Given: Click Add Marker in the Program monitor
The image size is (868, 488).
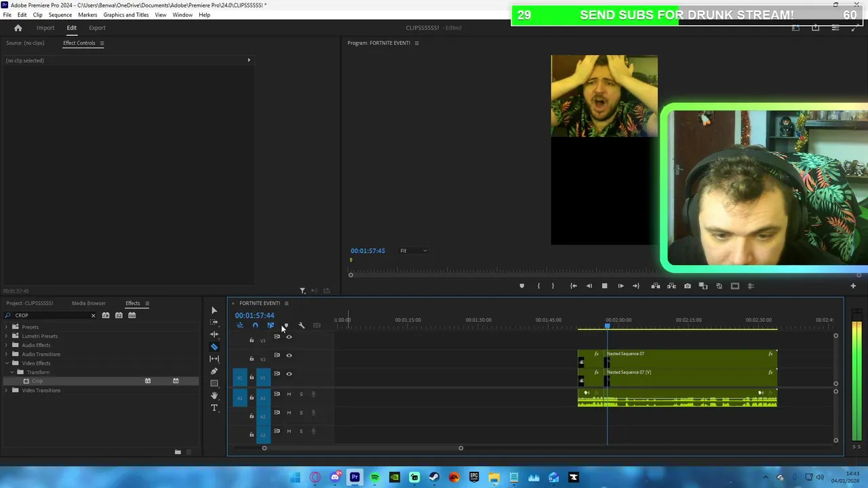Looking at the screenshot, I should tap(521, 286).
